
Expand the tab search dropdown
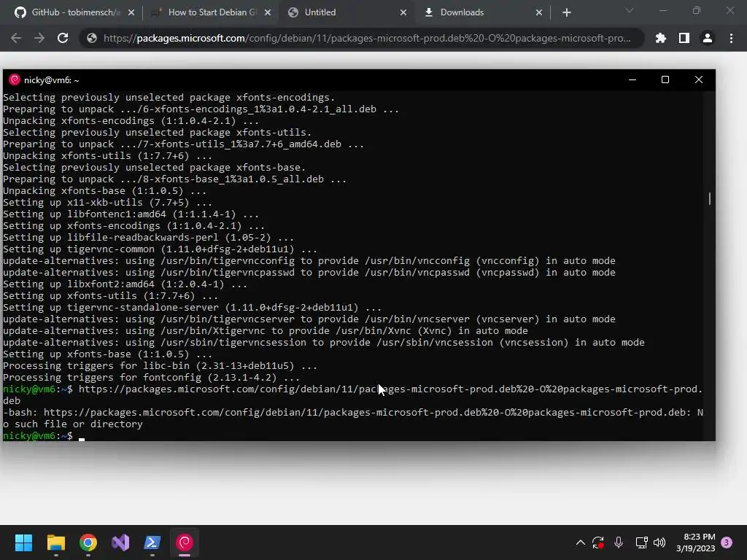tap(630, 10)
